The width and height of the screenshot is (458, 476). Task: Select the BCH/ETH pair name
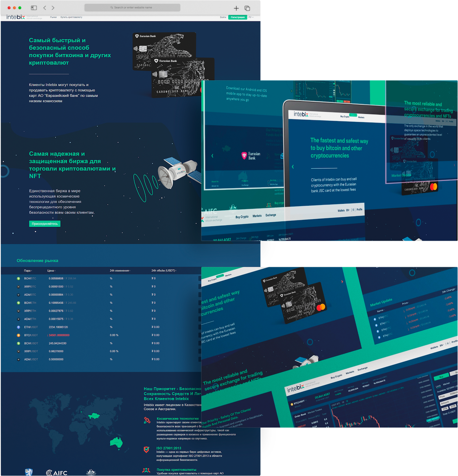(x=30, y=303)
